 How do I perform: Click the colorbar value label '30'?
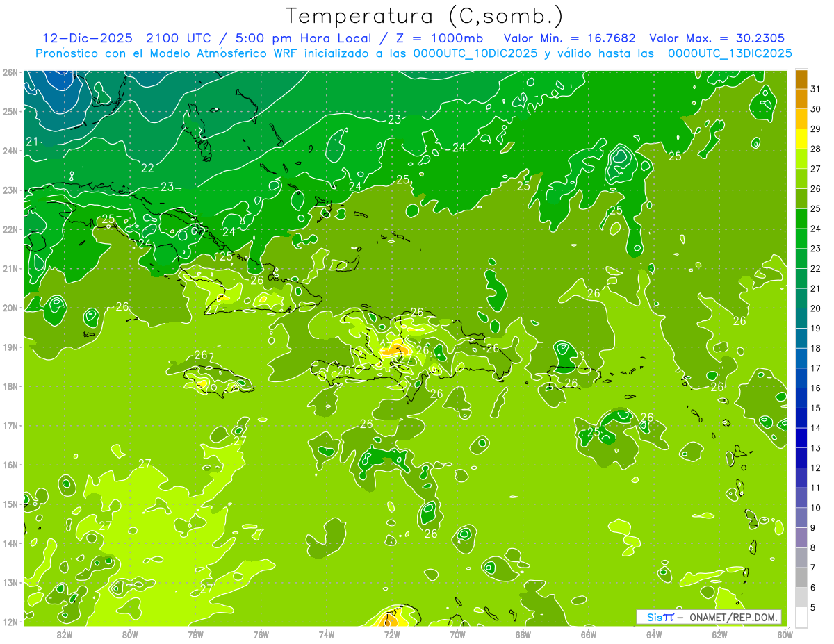pyautogui.click(x=815, y=109)
